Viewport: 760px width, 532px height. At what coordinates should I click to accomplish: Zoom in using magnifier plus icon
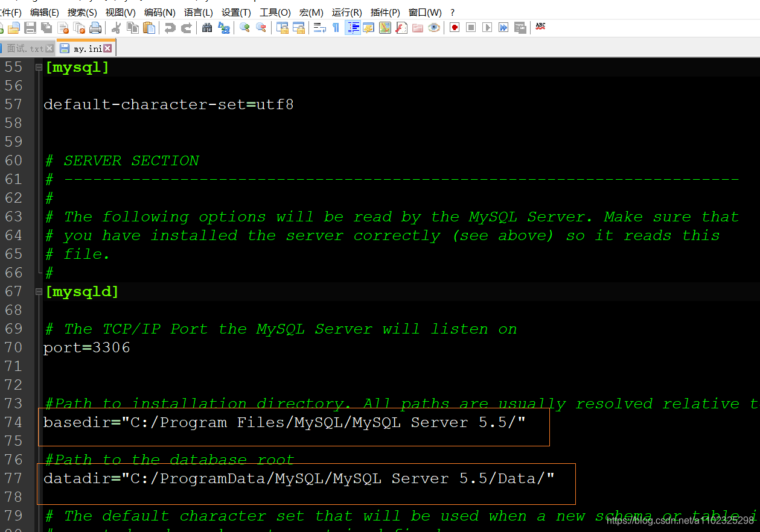[244, 28]
